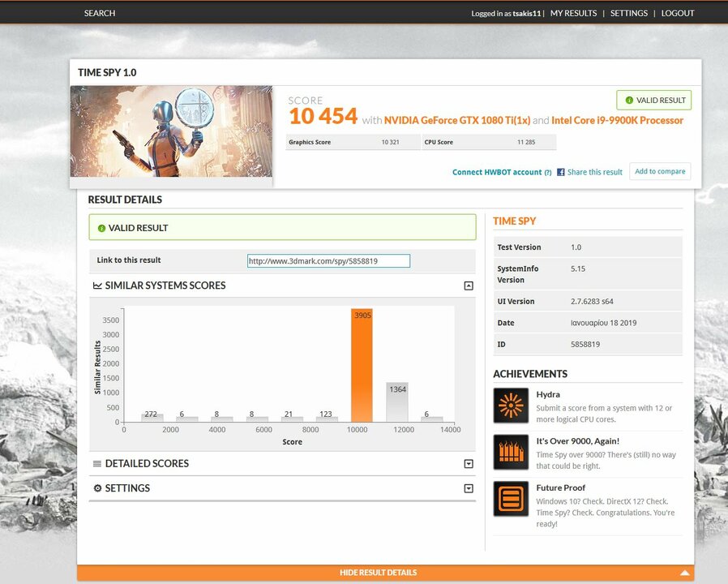Click the SystemInfo Version value 5.15
Screen dimensions: 728x584
pos(578,269)
